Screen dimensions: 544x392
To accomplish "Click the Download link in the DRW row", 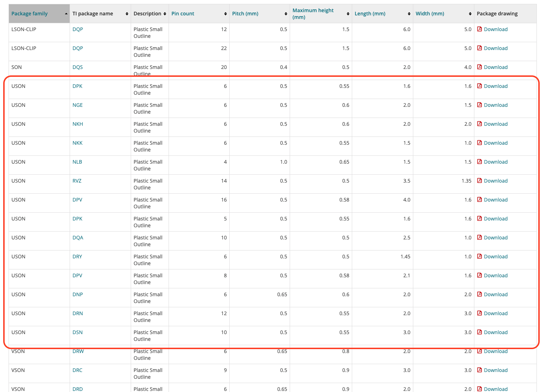I will pyautogui.click(x=495, y=352).
